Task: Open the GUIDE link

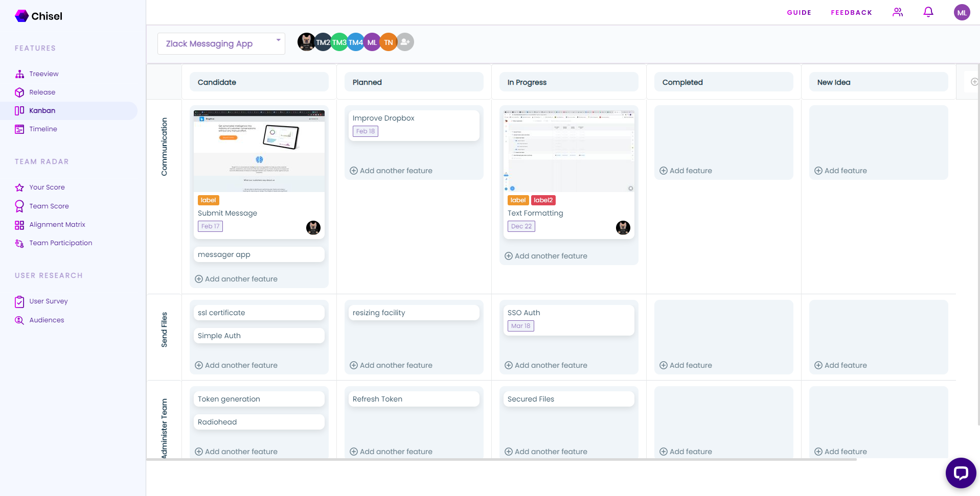Action: 799,13
